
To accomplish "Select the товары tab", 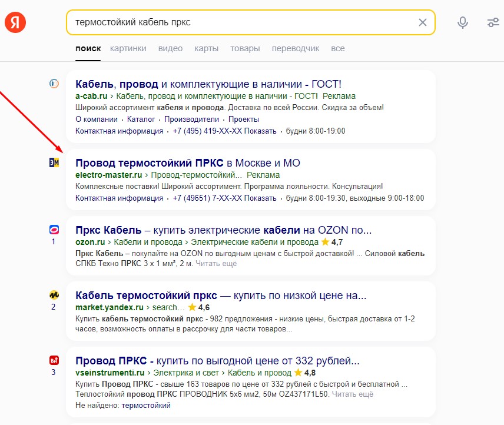I will (245, 48).
